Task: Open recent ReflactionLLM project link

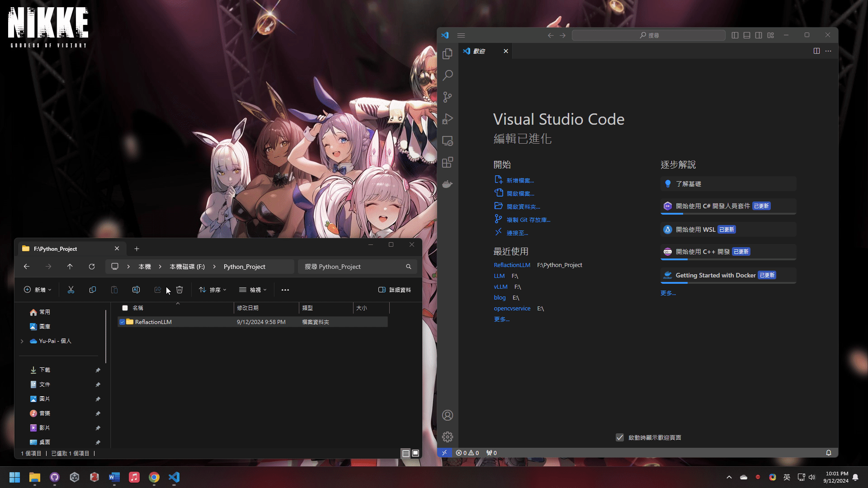Action: 512,265
